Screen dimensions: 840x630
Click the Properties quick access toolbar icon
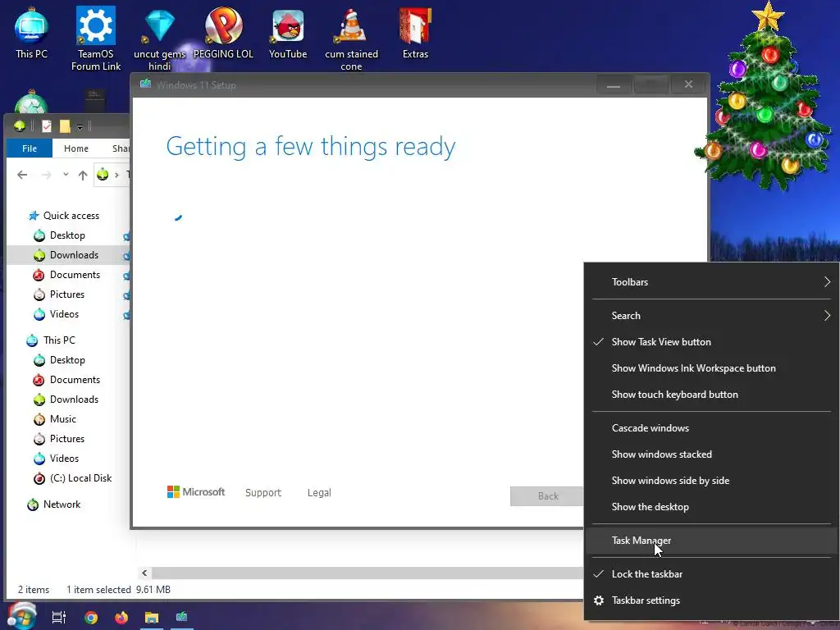point(47,126)
